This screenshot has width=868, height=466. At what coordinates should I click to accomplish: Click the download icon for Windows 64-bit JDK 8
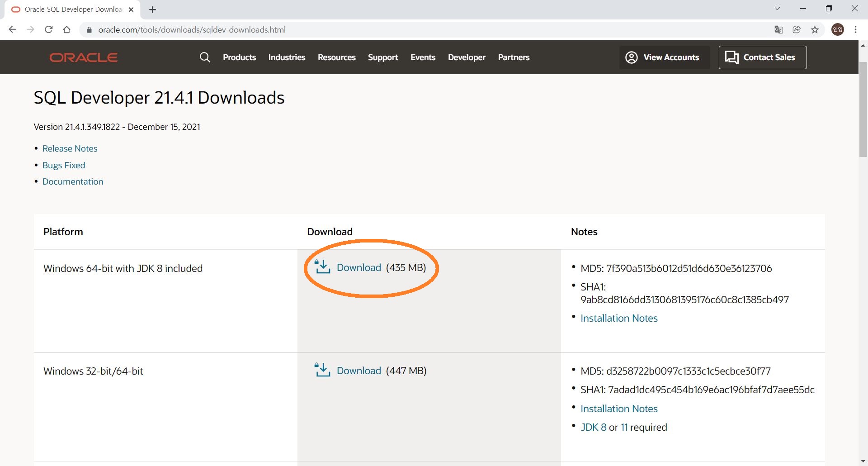click(322, 267)
